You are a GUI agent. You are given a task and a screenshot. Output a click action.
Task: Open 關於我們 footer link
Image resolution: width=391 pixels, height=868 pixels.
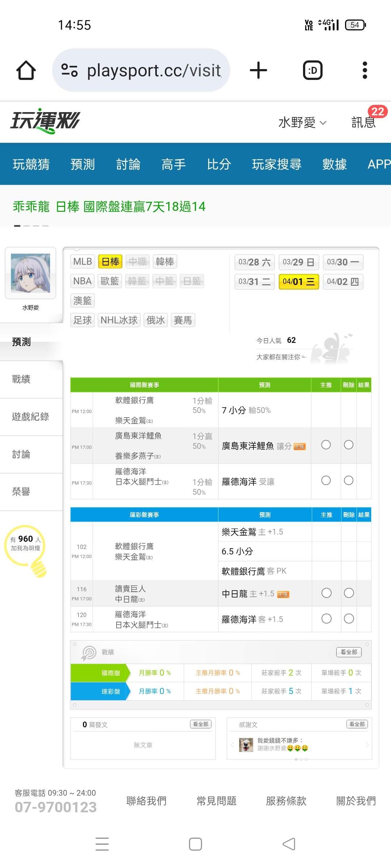356,801
